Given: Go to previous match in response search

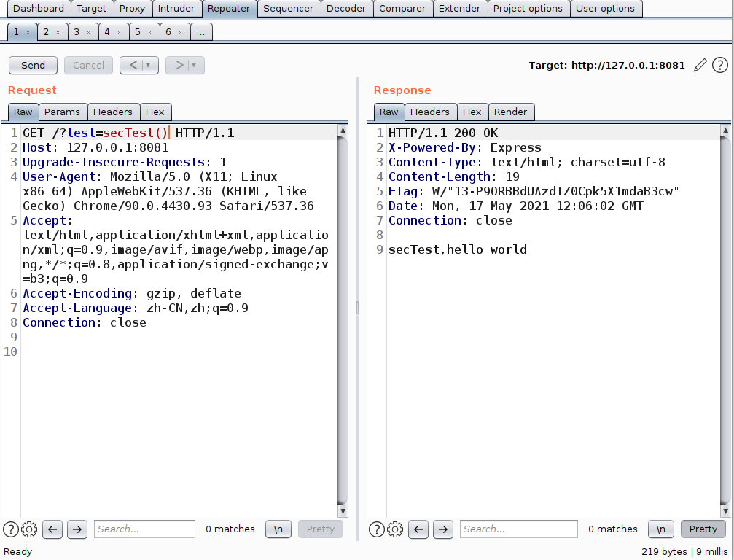Looking at the screenshot, I should point(418,529).
